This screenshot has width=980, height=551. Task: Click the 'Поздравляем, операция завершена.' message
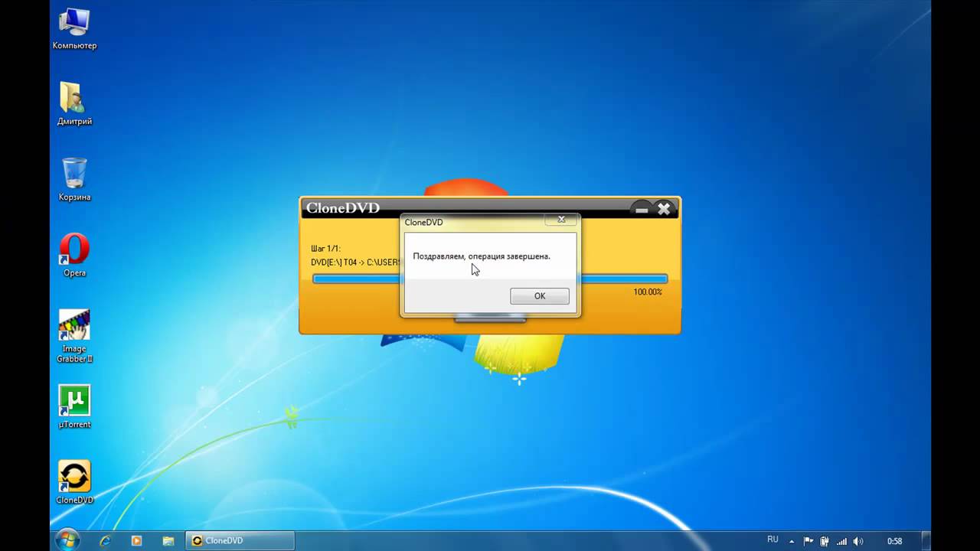click(x=482, y=256)
